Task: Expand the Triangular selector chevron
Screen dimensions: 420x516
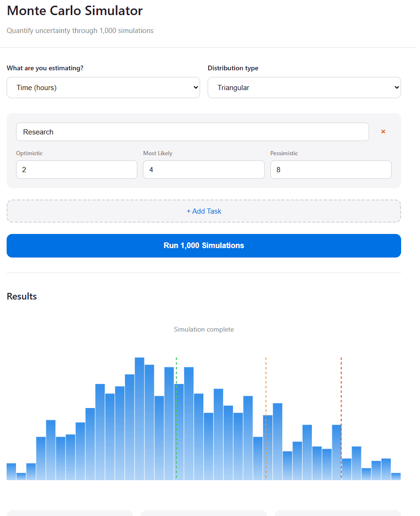Action: tap(396, 87)
